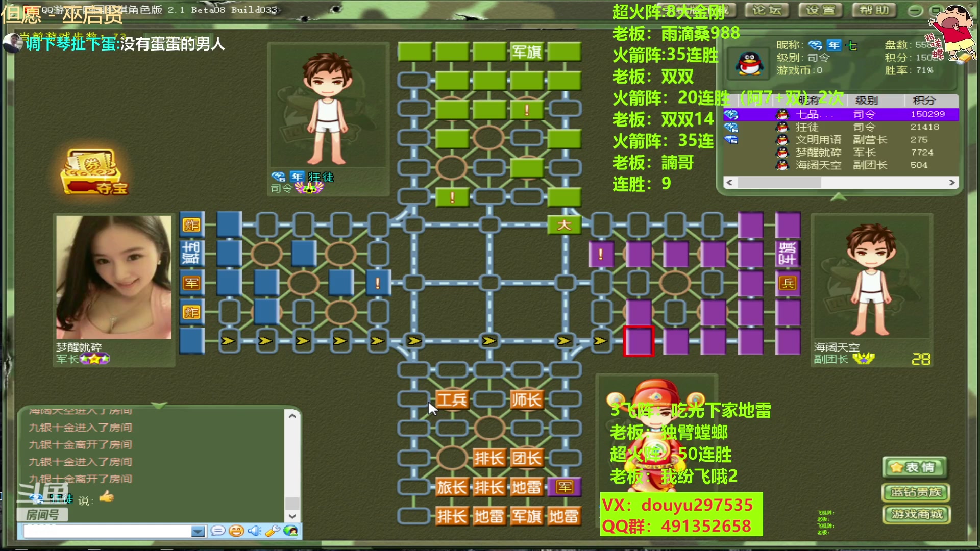Select player row 海阔天空 in list
Screen dimensions: 980x551
(x=841, y=165)
